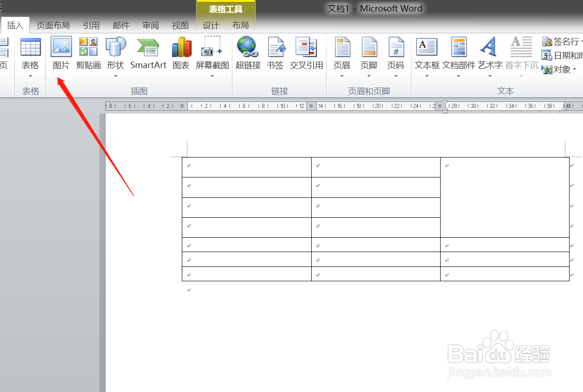
Task: Add a Hyperlink with 超链接 icon
Action: click(248, 47)
